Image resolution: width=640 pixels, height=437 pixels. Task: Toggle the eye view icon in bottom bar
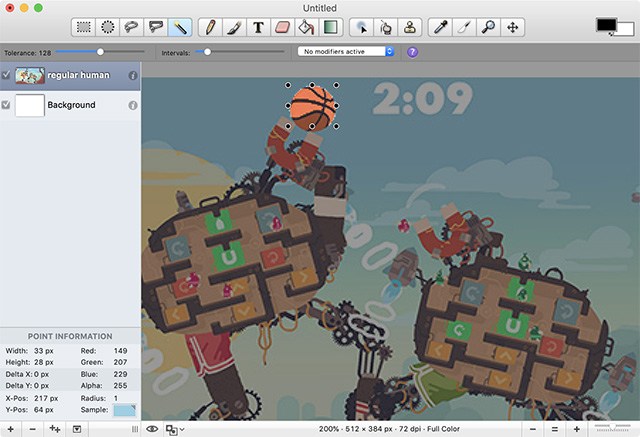(x=152, y=428)
